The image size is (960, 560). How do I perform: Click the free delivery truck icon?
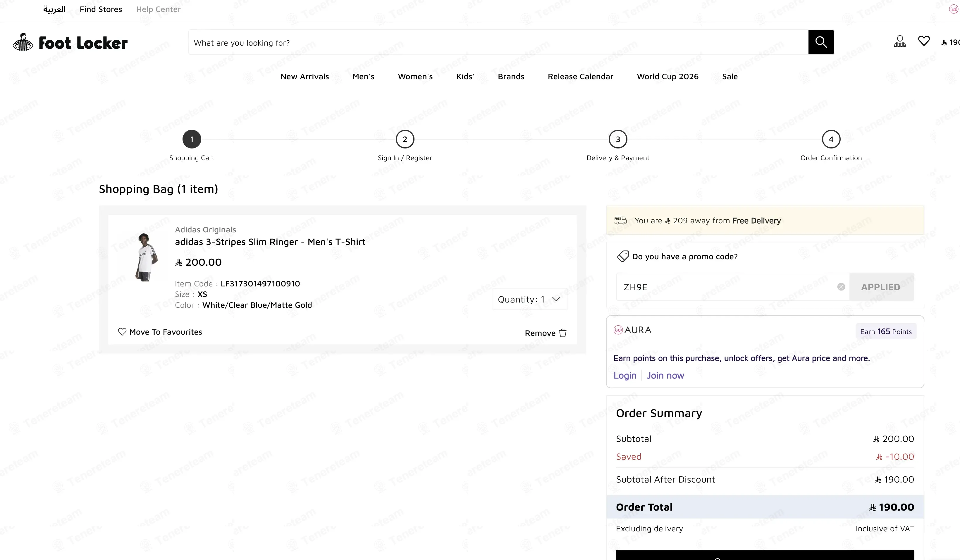tap(620, 220)
